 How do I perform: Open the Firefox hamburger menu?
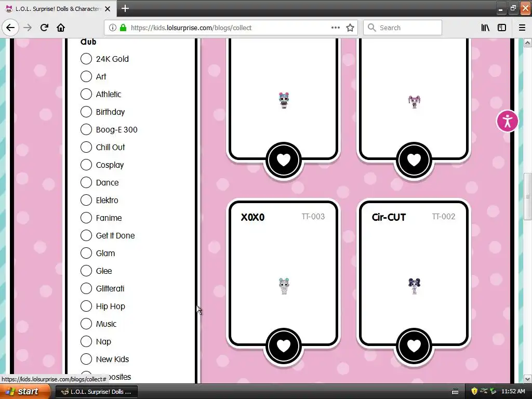522,28
